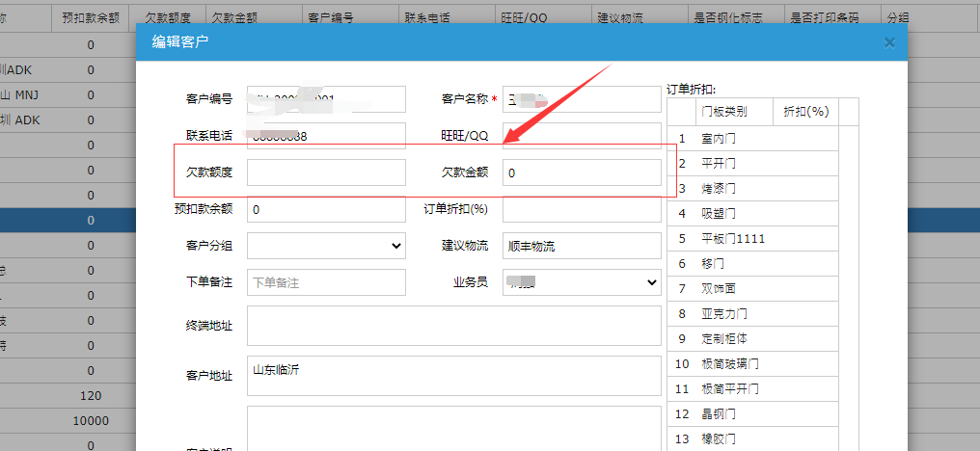The height and width of the screenshot is (451, 980).
Task: Click the 客户名称 input field
Action: click(x=582, y=99)
